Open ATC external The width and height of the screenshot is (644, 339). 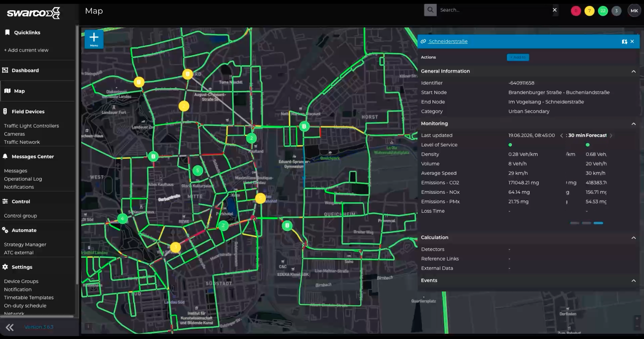[19, 253]
